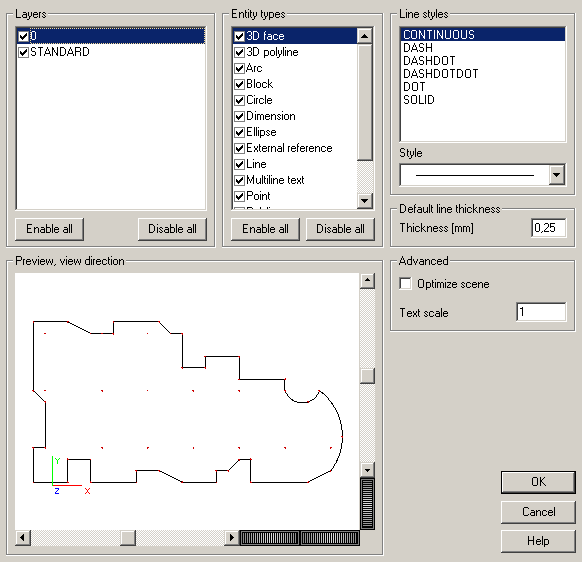Open the line Style dropdown
582x562 pixels.
point(556,174)
